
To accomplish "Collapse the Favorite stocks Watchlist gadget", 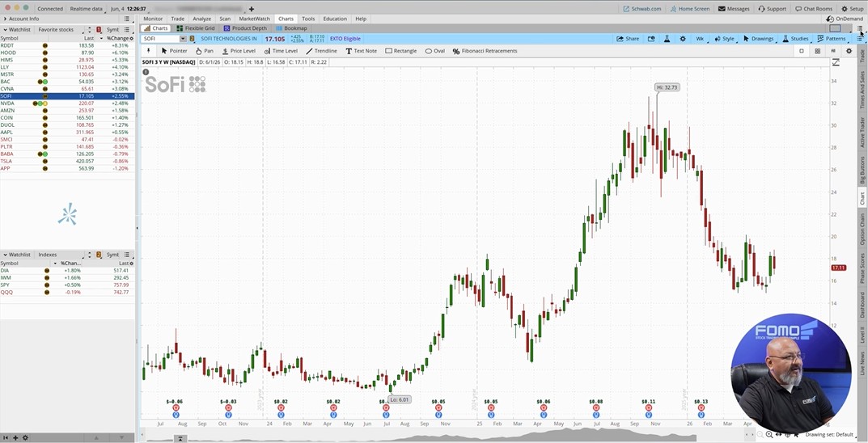I will 4,29.
